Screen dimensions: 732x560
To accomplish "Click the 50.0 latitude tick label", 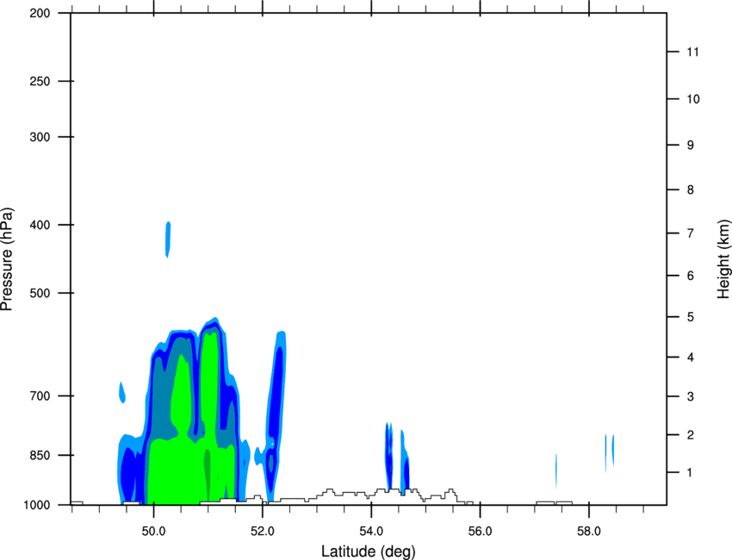I will (153, 532).
